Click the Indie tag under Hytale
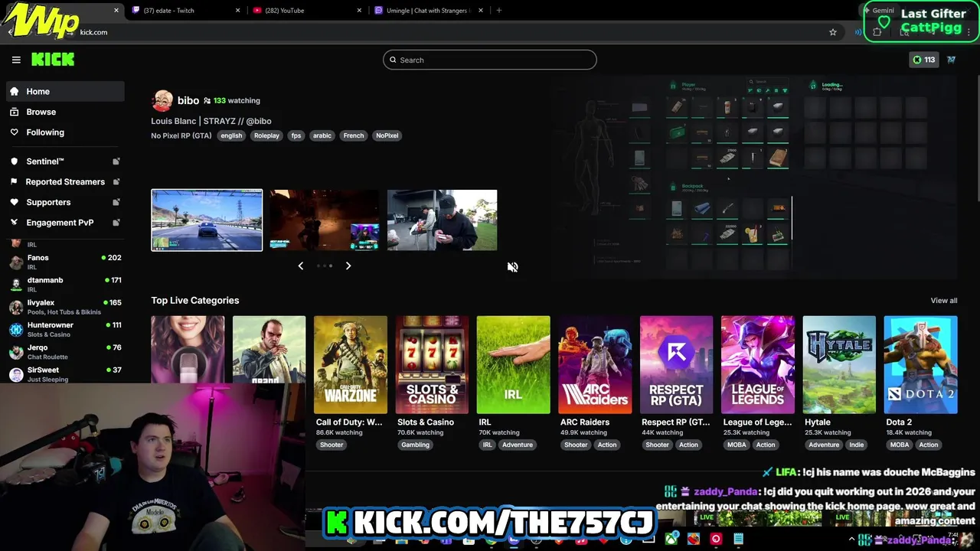The image size is (980, 551). click(856, 445)
